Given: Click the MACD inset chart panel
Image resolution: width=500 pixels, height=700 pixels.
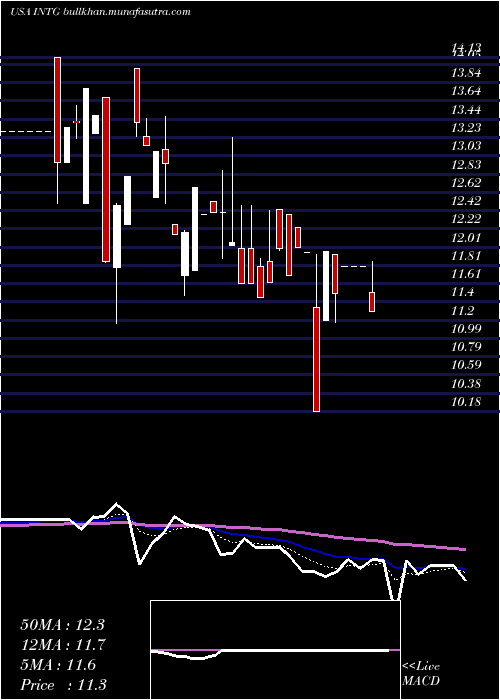Looking at the screenshot, I should click(x=275, y=650).
